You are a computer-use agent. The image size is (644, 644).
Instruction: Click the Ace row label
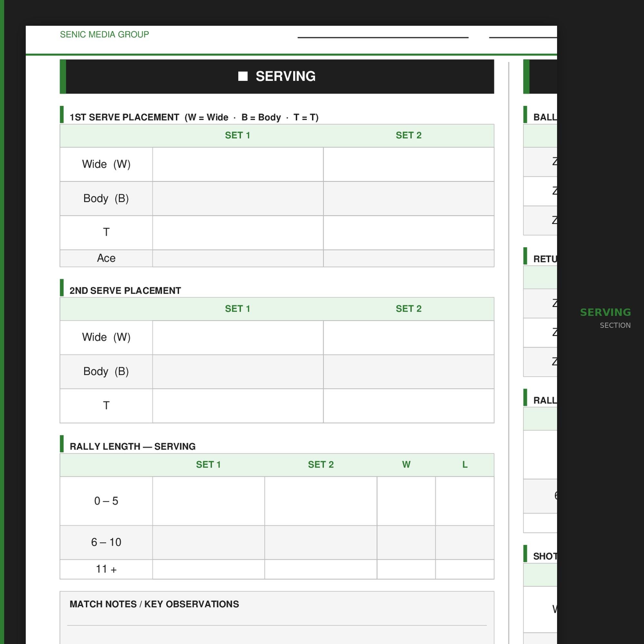point(106,258)
